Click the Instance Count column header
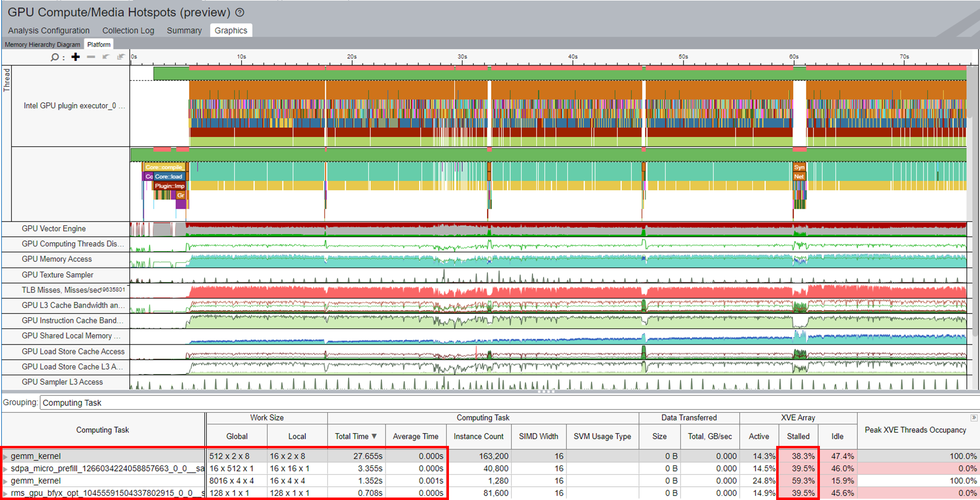Viewport: 980px width, 500px height. point(478,436)
